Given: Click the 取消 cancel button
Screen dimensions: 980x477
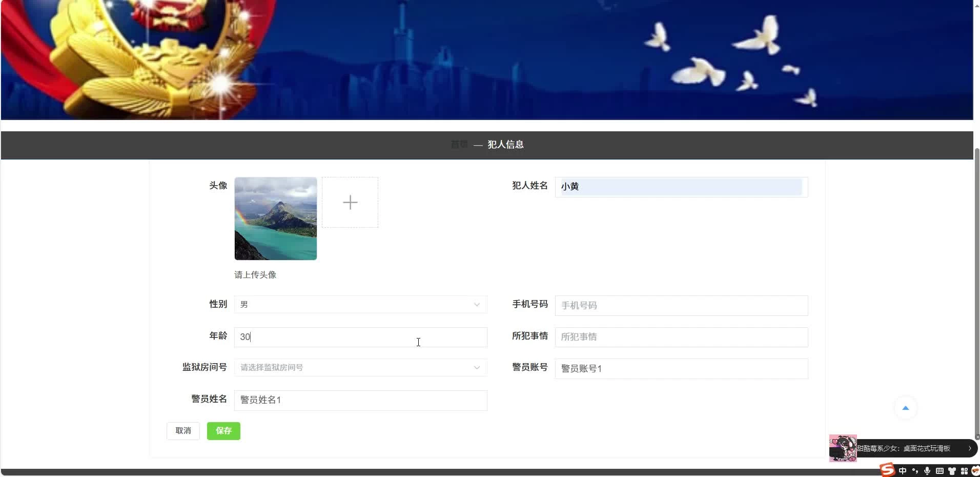Looking at the screenshot, I should point(183,431).
